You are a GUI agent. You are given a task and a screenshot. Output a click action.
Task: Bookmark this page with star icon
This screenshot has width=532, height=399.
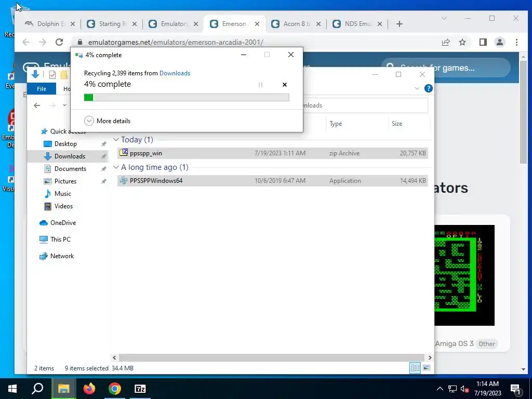(x=462, y=42)
